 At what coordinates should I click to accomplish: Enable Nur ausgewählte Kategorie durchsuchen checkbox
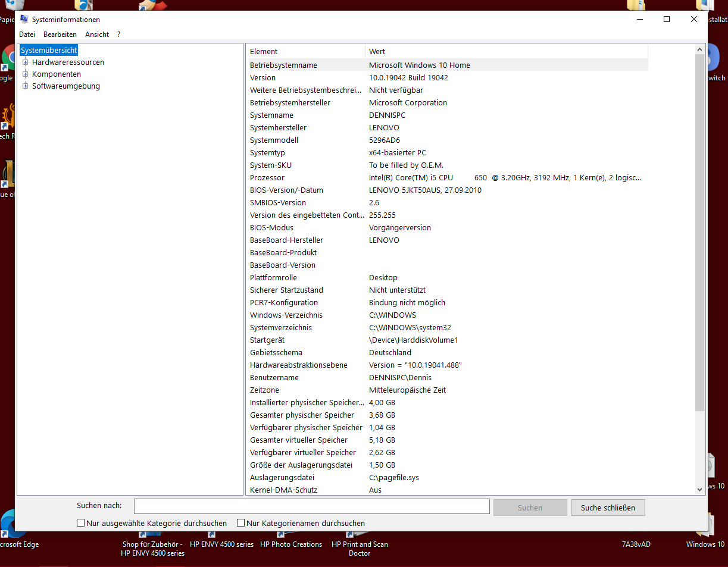pos(80,523)
